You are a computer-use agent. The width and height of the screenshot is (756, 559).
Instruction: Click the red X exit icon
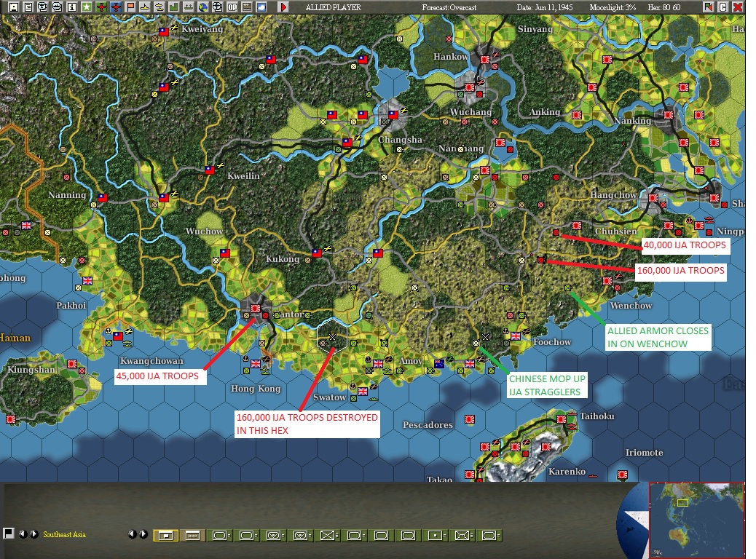[738, 7]
